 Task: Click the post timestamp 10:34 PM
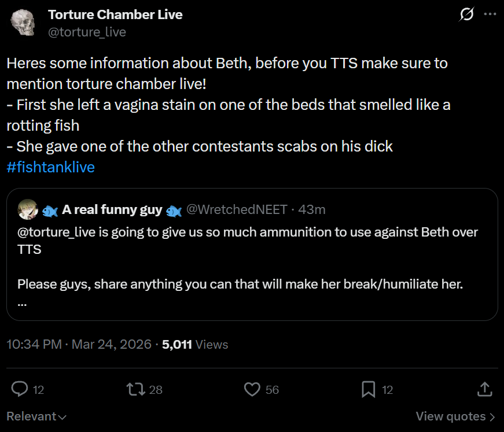(x=34, y=345)
